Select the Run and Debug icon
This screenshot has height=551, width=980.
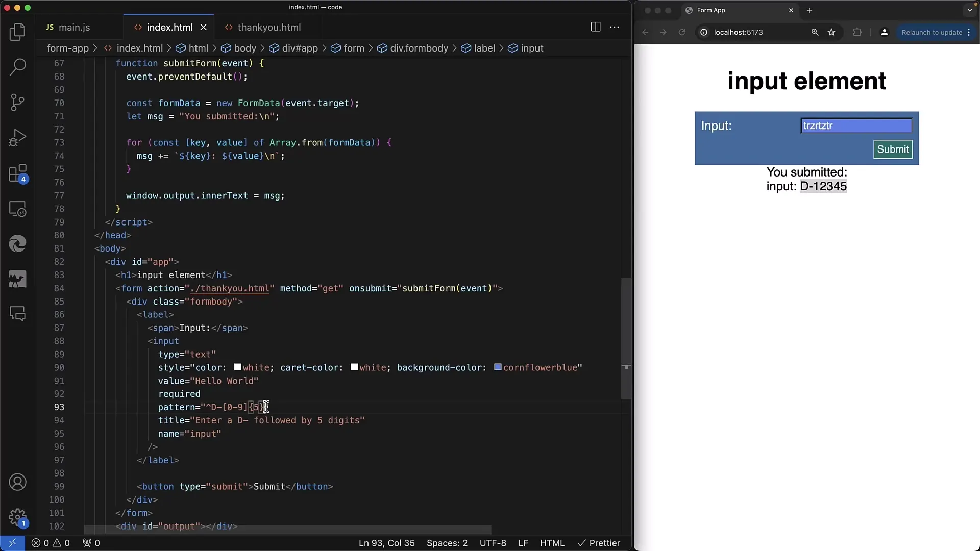tap(17, 137)
